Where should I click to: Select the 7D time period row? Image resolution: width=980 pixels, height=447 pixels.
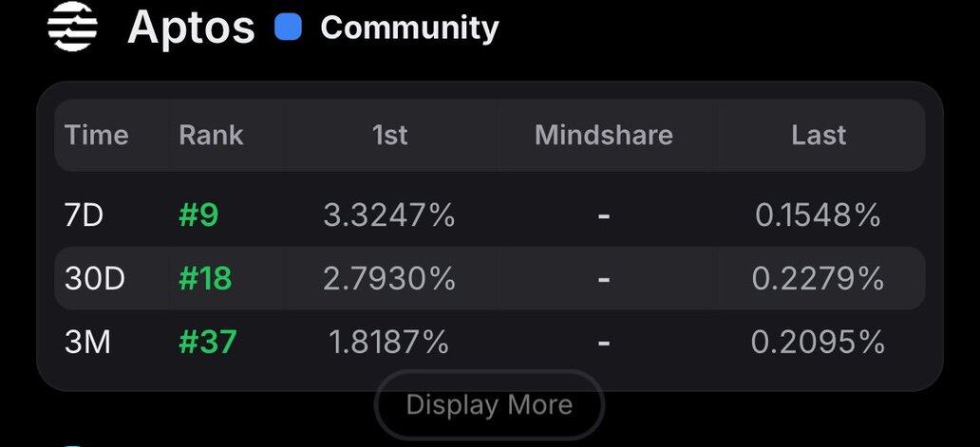(490, 215)
